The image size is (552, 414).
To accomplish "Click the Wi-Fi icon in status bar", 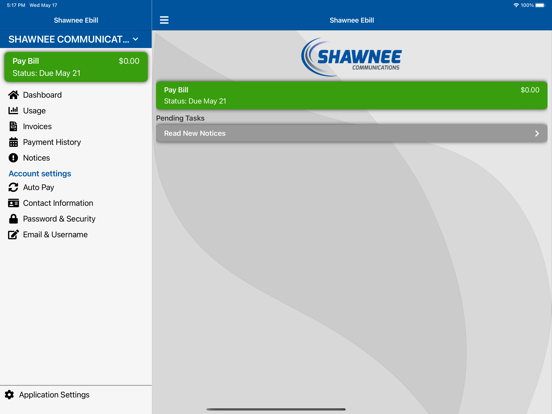I will point(516,5).
